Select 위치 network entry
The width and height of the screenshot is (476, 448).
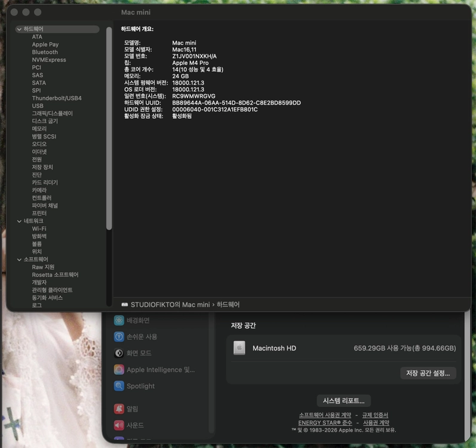pos(37,251)
